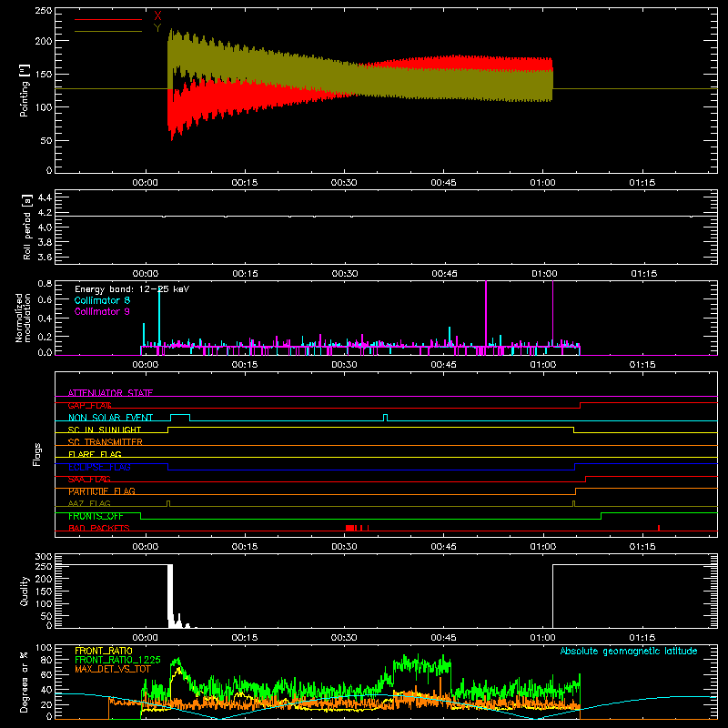Click the 01:15 tick under the Roll period plot
The width and height of the screenshot is (728, 728).
pos(643,274)
